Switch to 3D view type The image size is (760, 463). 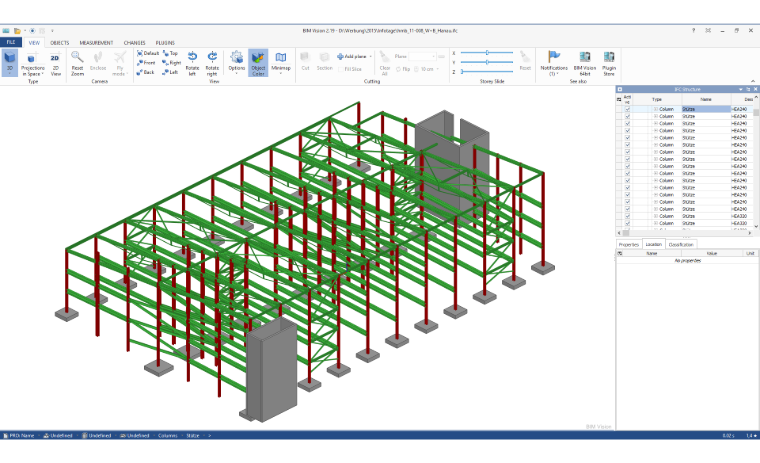(x=9, y=63)
